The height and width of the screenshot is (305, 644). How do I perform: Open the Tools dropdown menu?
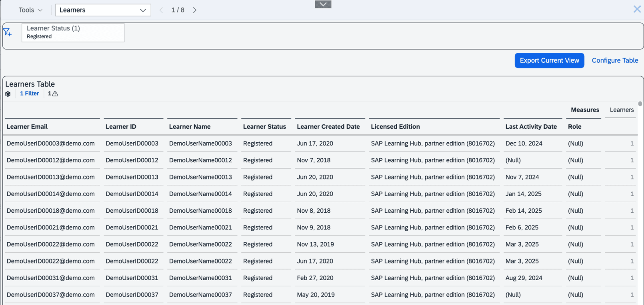tap(30, 10)
